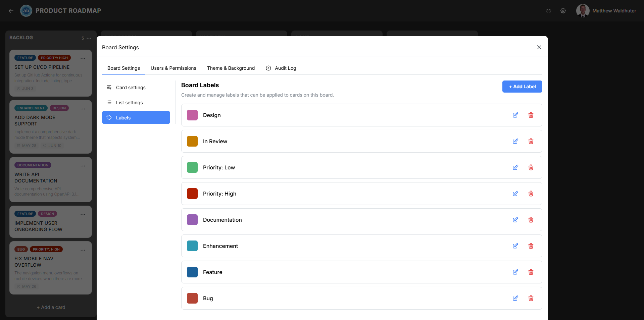Delete the Design label
644x320 pixels.
pos(531,115)
